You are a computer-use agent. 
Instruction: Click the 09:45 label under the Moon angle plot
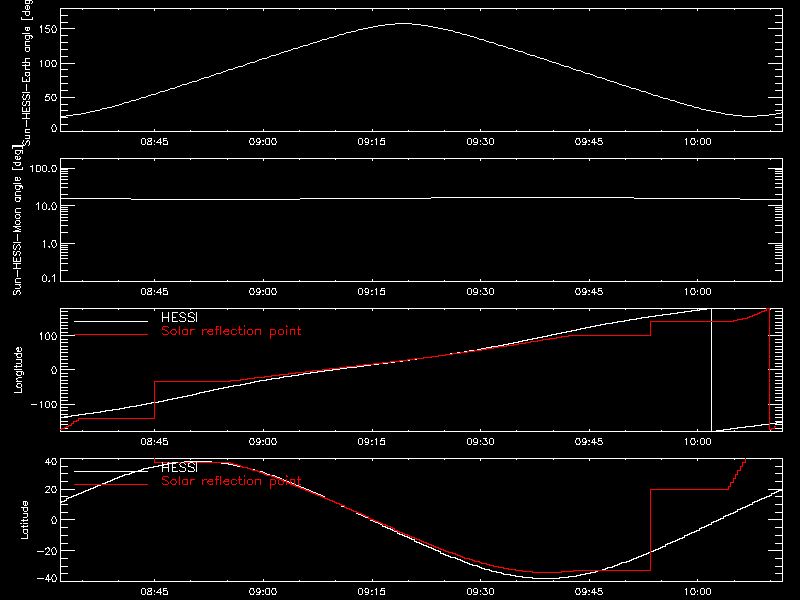click(589, 292)
